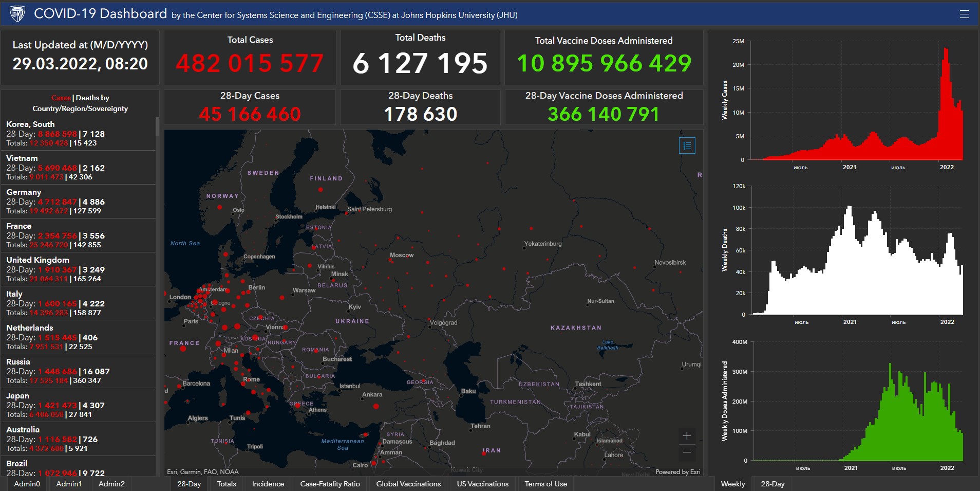Toggle charts to 28-Day view
This screenshot has width=980, height=491.
(772, 484)
